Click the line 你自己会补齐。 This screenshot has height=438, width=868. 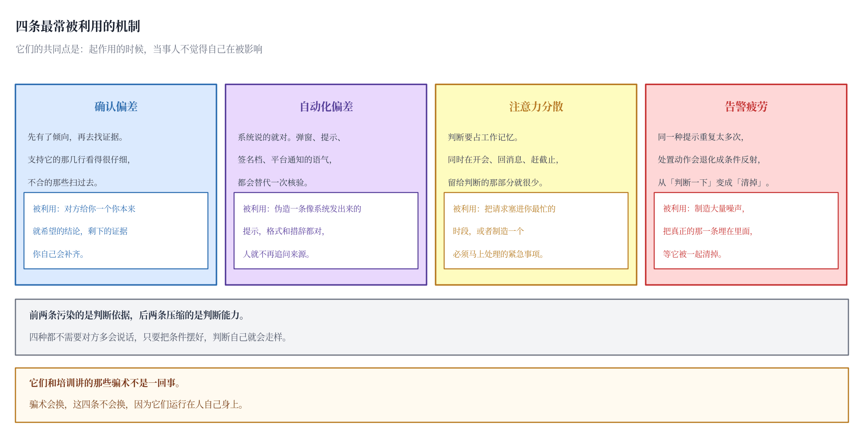coord(59,254)
